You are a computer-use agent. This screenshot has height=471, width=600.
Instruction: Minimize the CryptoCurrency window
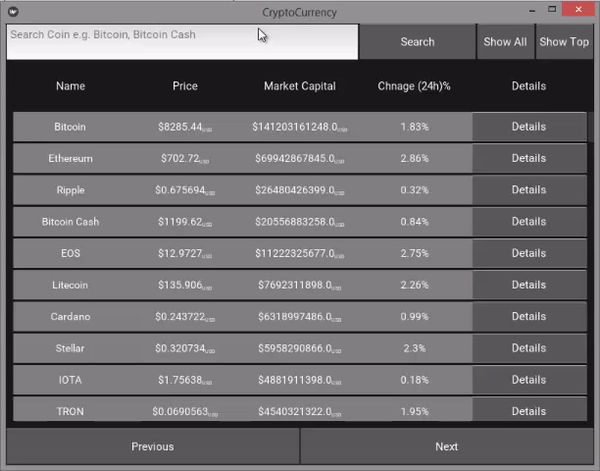coord(532,10)
